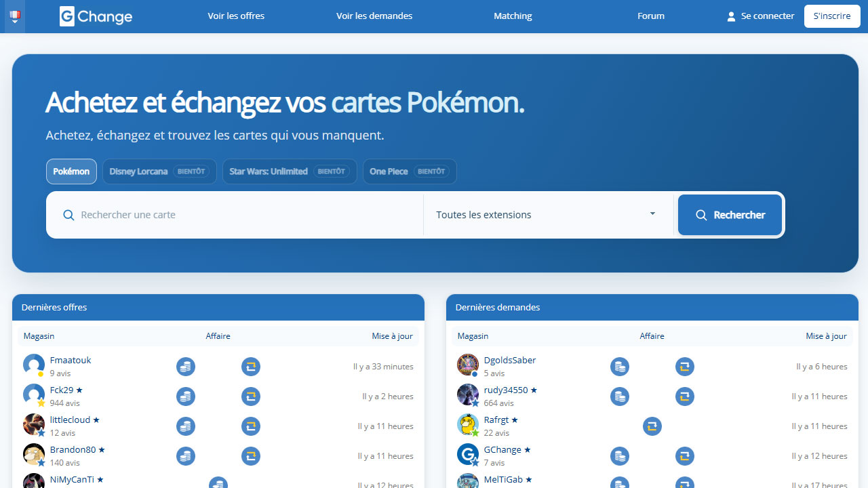Select the Disney Lorcana tab
The height and width of the screenshot is (488, 868).
(x=159, y=171)
